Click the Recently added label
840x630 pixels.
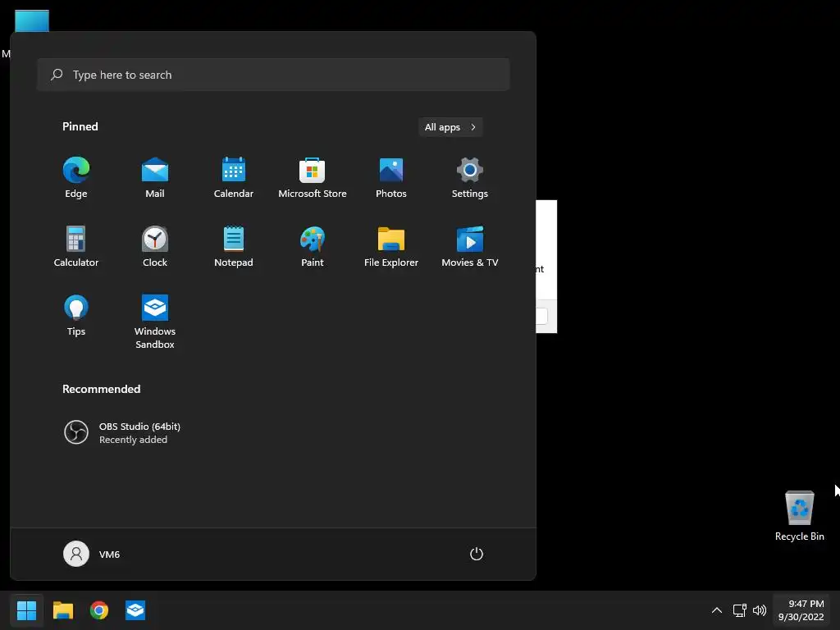(x=134, y=440)
